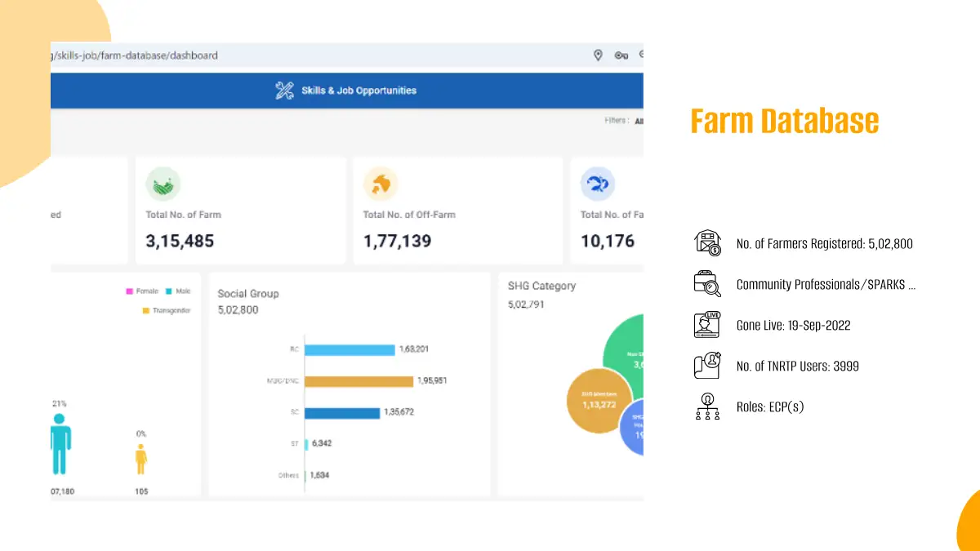The height and width of the screenshot is (551, 980).
Task: Click the blue fish icon on third card
Action: click(x=597, y=184)
